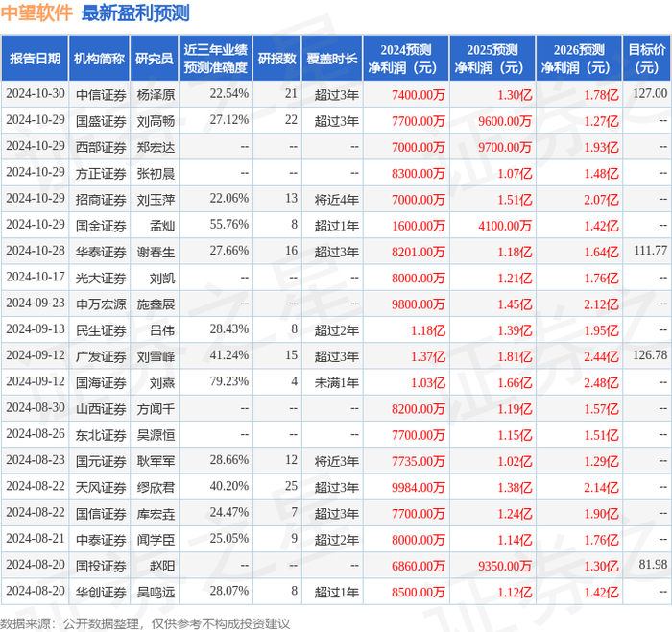672x632 pixels.
Task: Click analyst name 刘高畅
Action: click(156, 121)
